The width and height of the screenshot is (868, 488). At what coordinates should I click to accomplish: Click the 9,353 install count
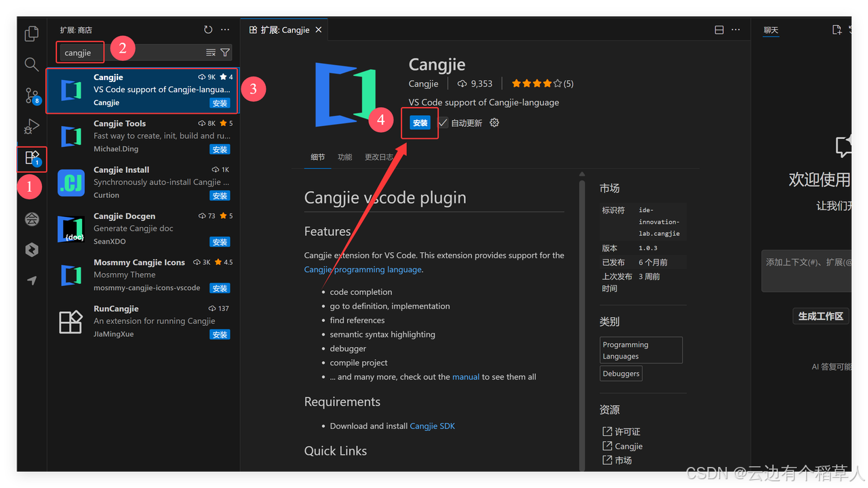475,83
